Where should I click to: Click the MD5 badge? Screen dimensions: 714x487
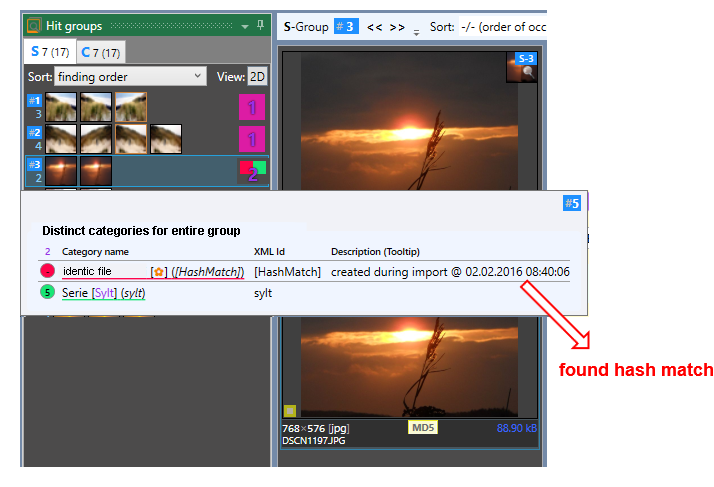pyautogui.click(x=423, y=427)
